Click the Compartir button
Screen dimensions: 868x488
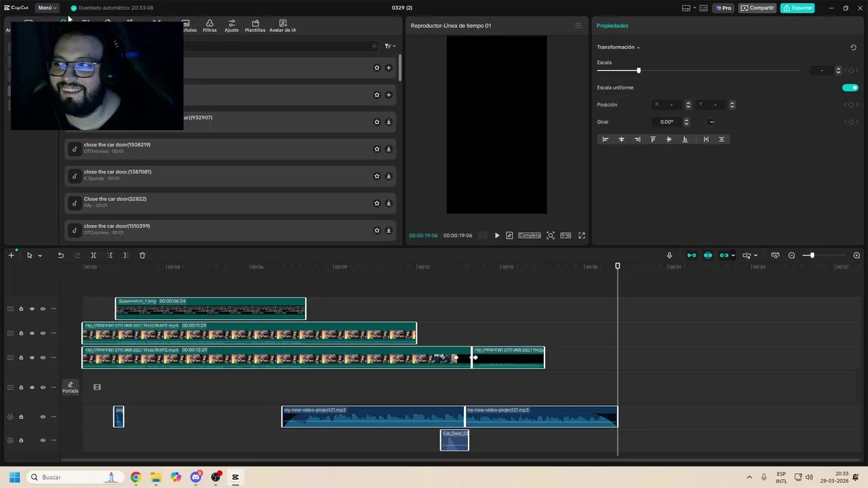[757, 8]
